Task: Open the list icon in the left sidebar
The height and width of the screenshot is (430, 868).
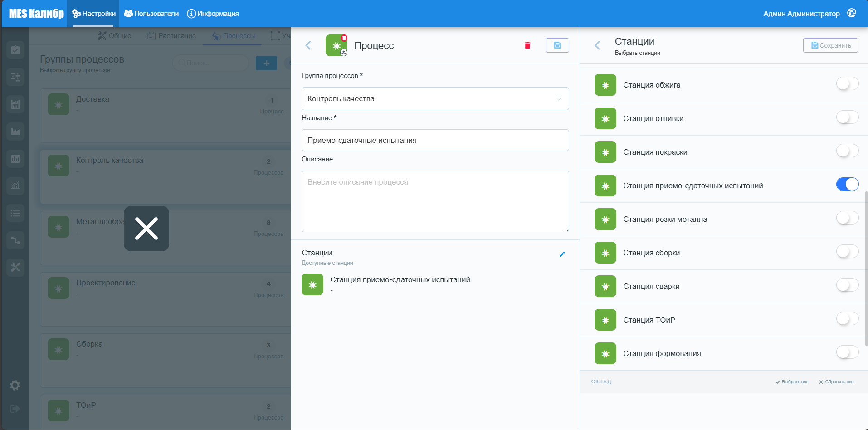Action: point(15,213)
